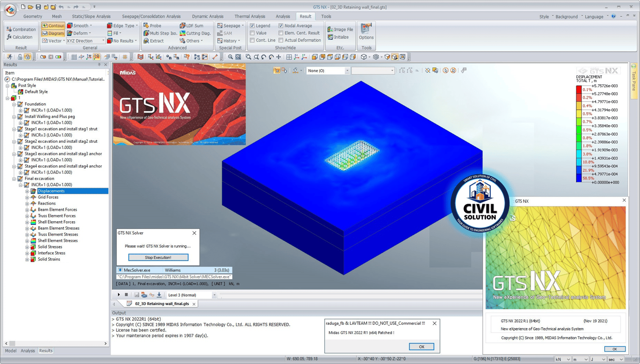
Task: Click OK in the patched message dialog
Action: (422, 347)
